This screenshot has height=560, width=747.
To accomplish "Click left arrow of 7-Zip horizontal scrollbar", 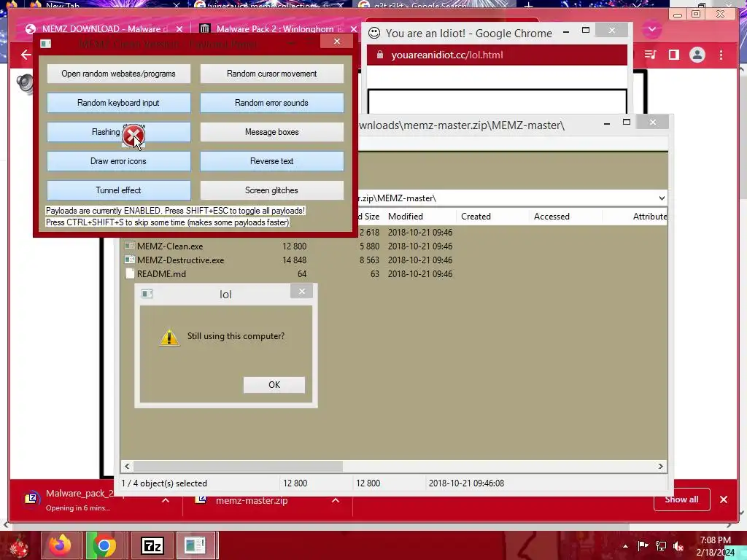I will pyautogui.click(x=127, y=466).
